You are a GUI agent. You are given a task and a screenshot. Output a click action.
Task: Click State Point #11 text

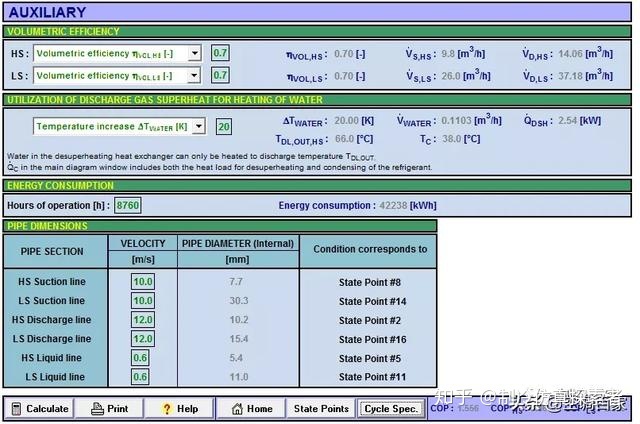coord(372,377)
